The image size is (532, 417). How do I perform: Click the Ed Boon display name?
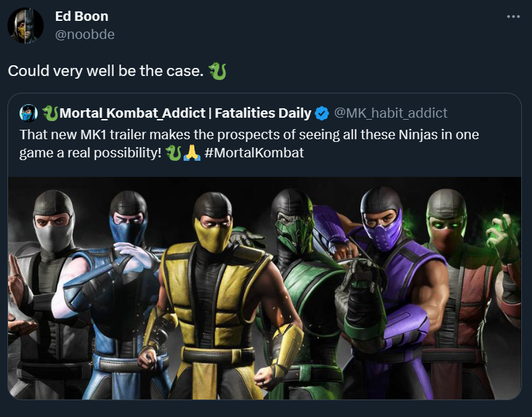coord(81,16)
